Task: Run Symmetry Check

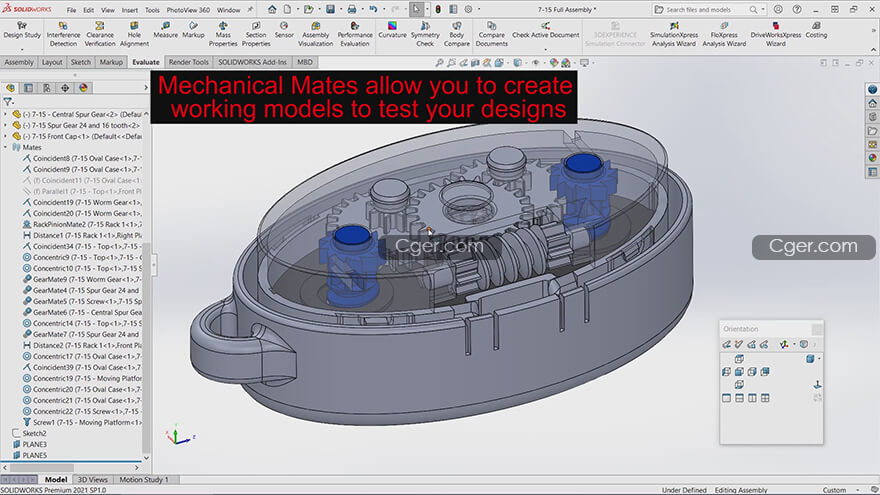Action: click(425, 34)
